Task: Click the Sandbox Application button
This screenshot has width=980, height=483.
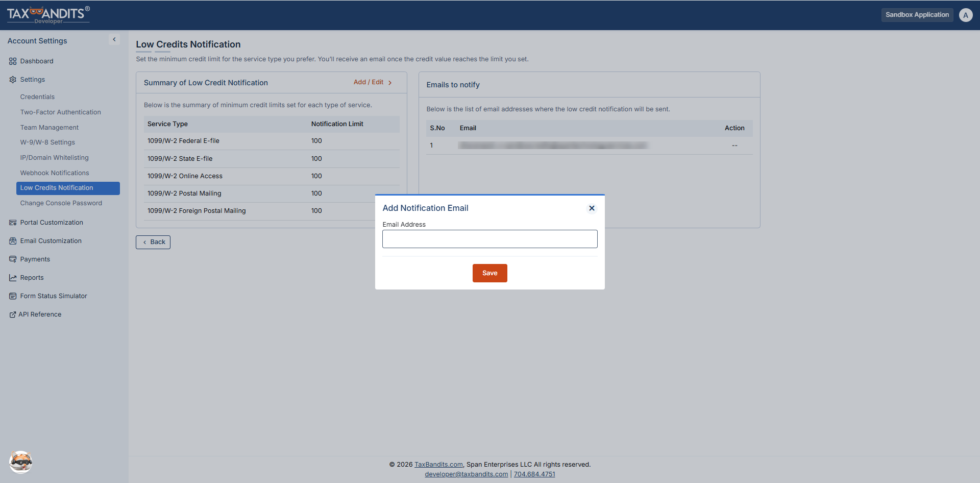Action: coord(917,15)
